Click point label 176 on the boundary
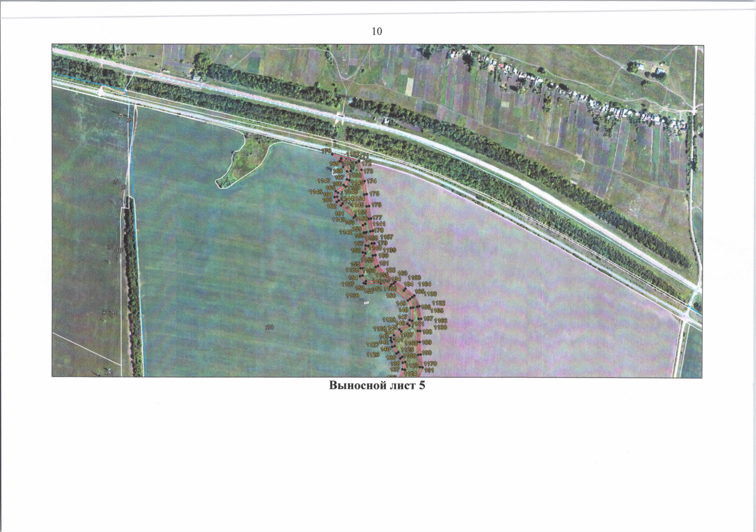756x532 pixels. 376,205
